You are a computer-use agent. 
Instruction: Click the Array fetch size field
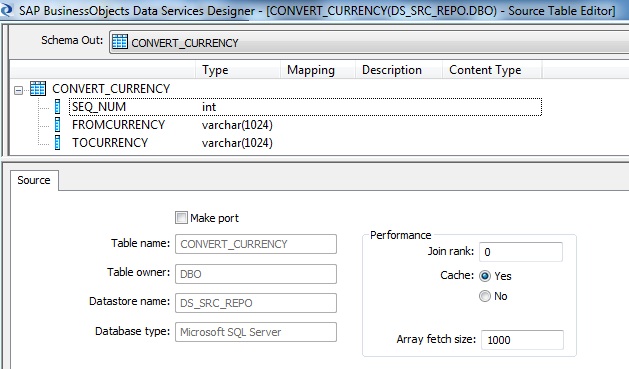point(522,340)
